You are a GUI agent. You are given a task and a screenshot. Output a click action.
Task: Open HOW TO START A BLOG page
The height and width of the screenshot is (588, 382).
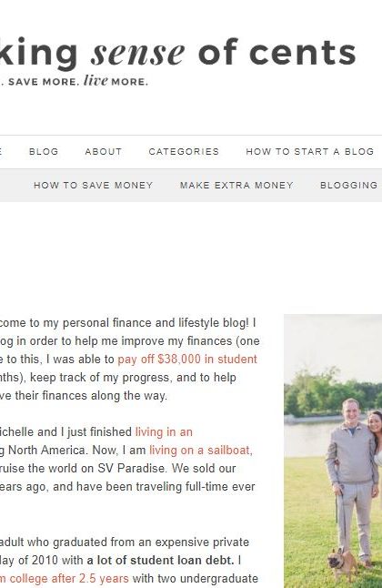pos(309,152)
